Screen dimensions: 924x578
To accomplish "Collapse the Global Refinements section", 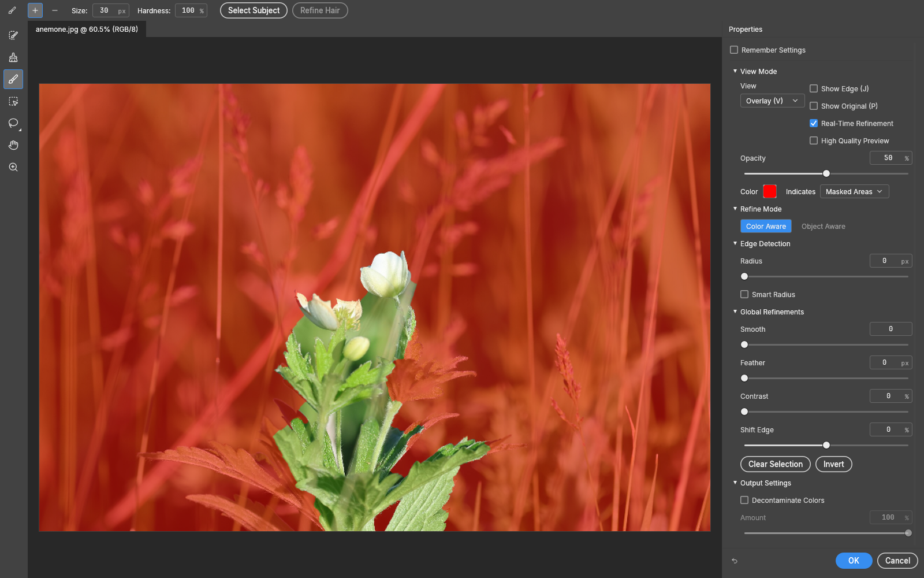I will (735, 312).
